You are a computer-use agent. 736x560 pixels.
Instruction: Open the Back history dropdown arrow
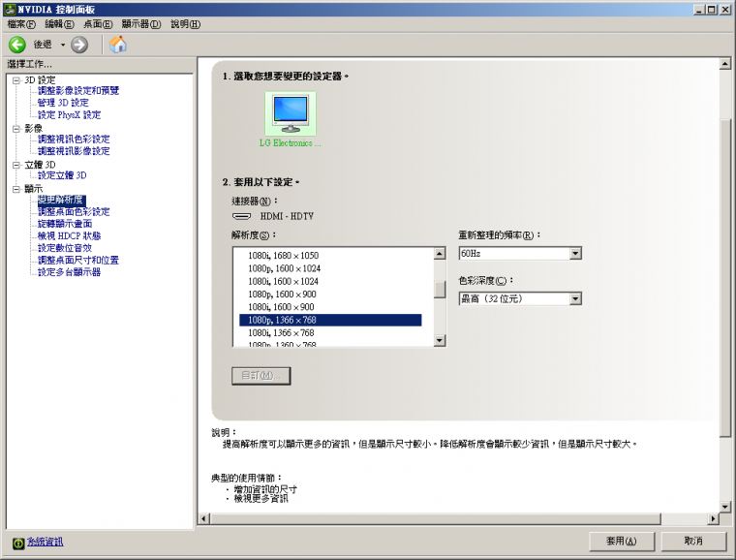62,46
